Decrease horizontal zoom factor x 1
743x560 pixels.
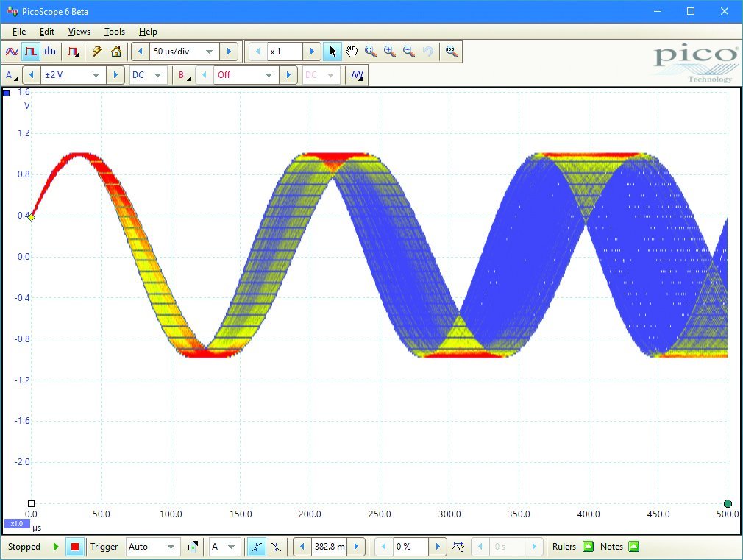(x=257, y=52)
